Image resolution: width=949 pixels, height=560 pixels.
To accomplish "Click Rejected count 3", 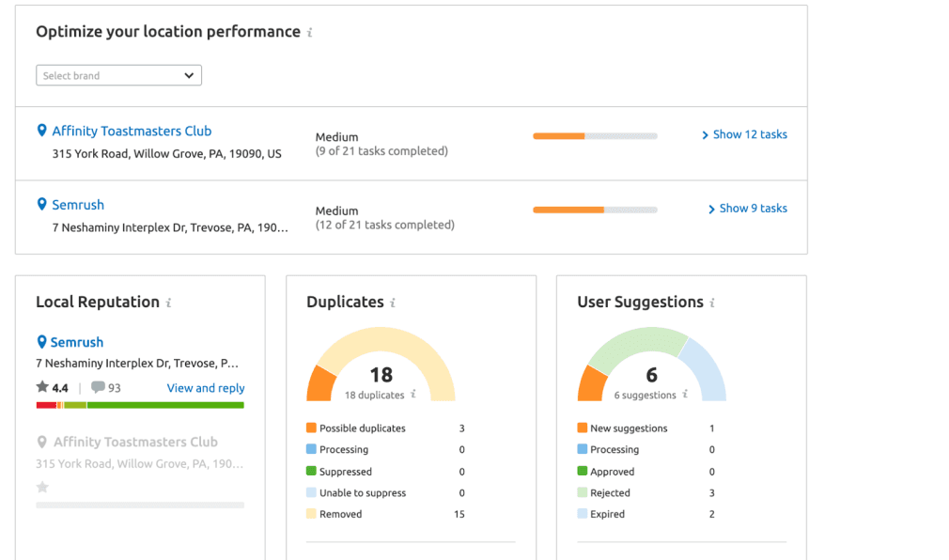I will click(x=712, y=492).
